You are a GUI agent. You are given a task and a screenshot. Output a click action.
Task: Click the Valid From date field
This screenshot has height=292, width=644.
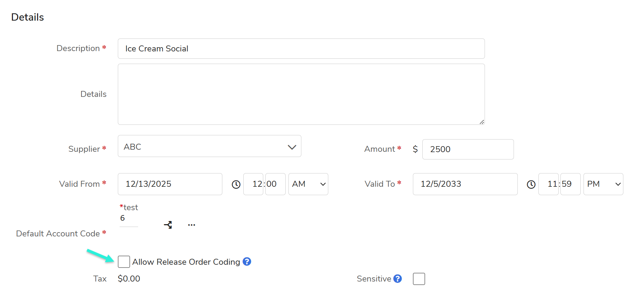(x=170, y=184)
